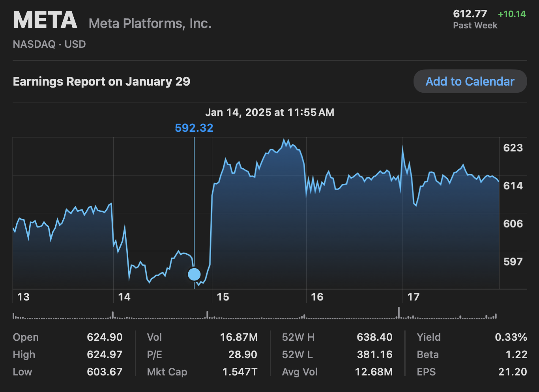Viewport: 539px width, 392px height.
Task: Click the Vol value 16.87M
Action: pos(239,337)
